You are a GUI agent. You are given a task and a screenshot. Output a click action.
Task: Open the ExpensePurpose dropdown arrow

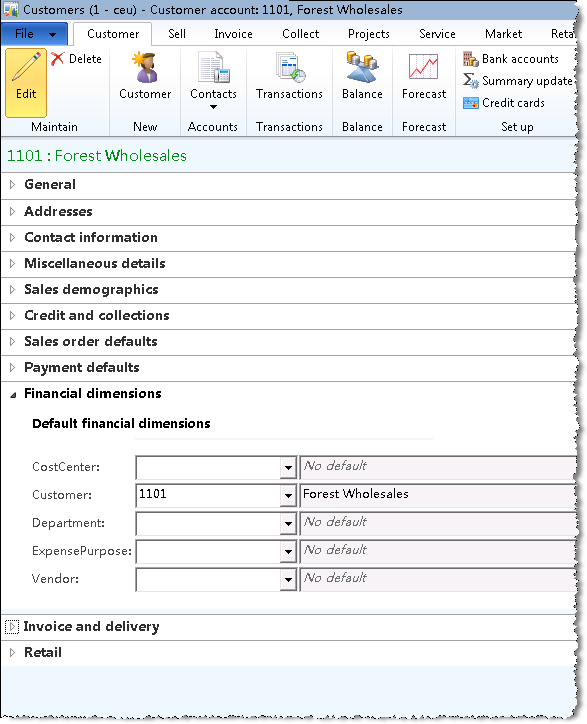288,551
